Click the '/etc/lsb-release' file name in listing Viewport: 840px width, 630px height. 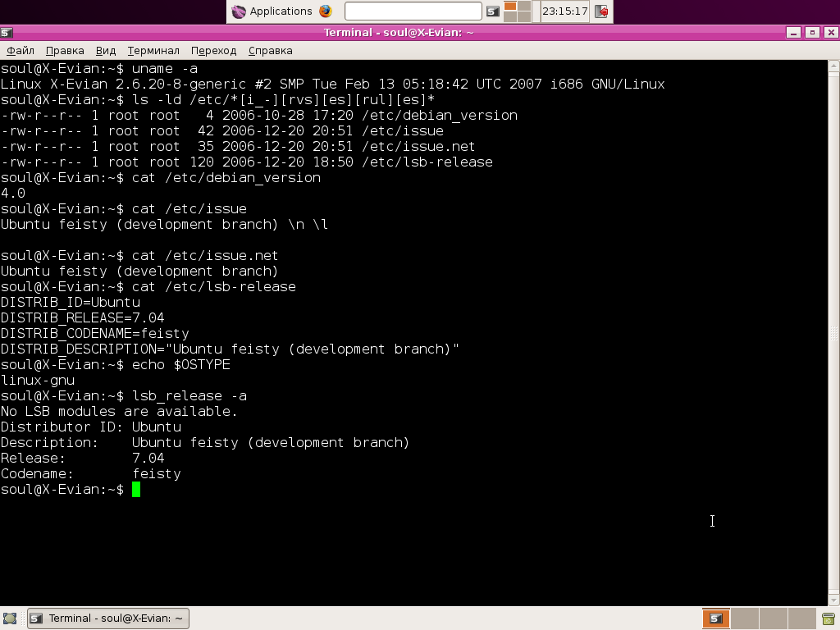click(x=427, y=162)
